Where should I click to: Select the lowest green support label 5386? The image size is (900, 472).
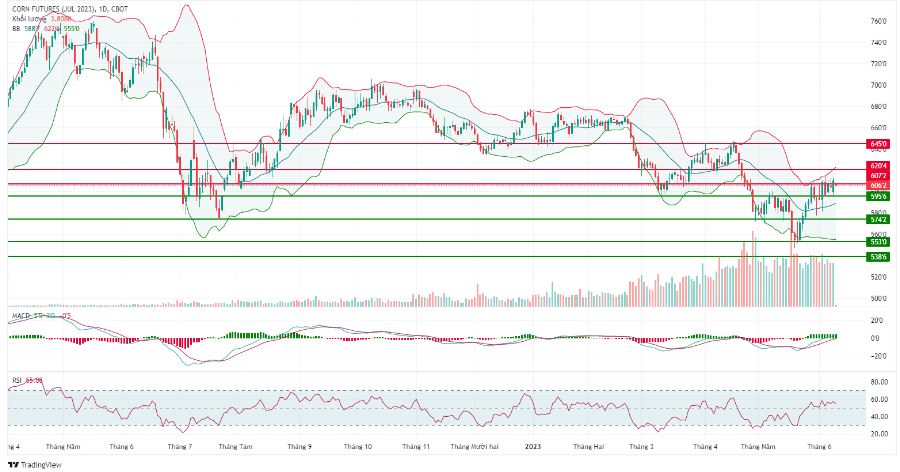pos(878,257)
